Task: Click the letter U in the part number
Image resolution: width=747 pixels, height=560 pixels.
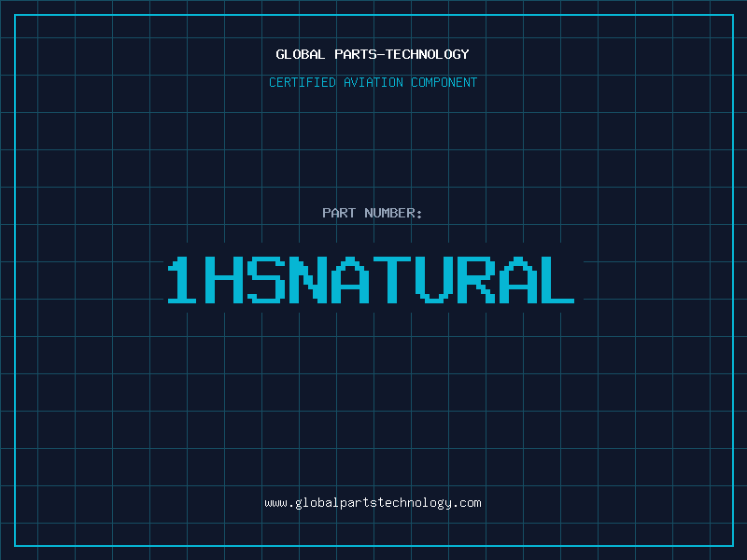Action: click(432, 280)
